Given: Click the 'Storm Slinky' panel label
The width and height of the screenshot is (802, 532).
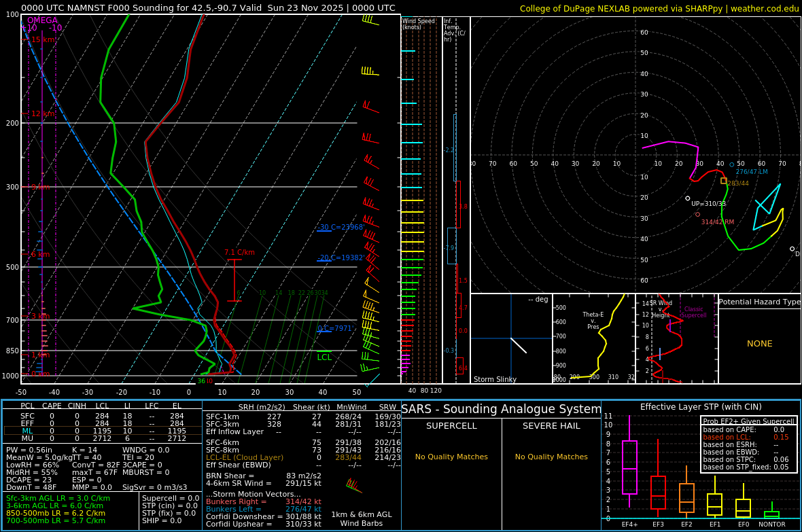Looking at the screenshot, I should [x=495, y=379].
